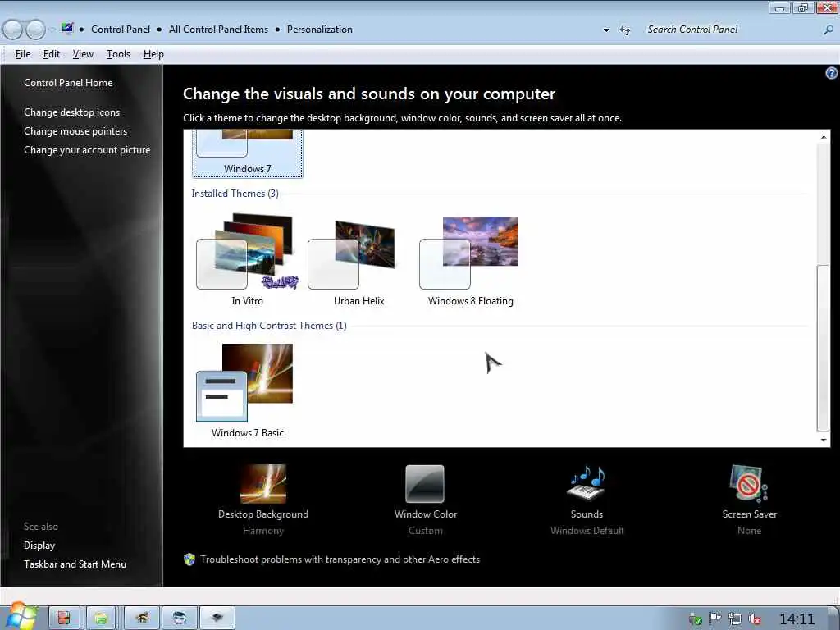Open Window Color settings icon
The width and height of the screenshot is (840, 630).
(x=425, y=484)
